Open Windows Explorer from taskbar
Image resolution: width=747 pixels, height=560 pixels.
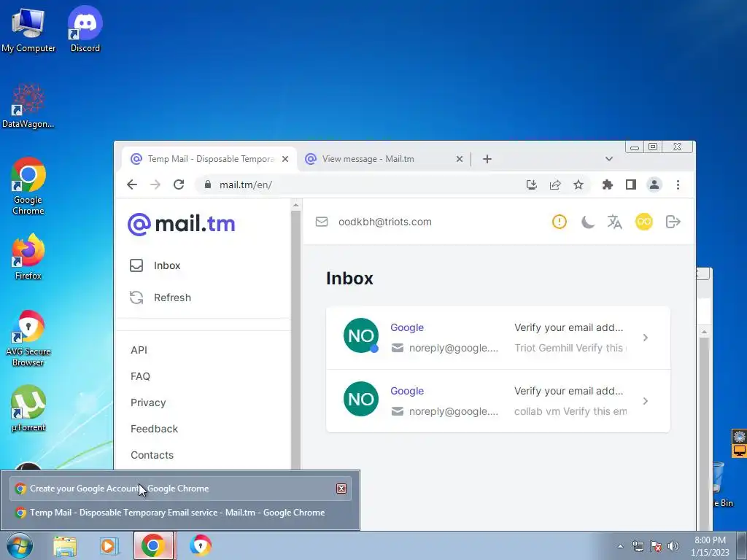[x=65, y=545]
